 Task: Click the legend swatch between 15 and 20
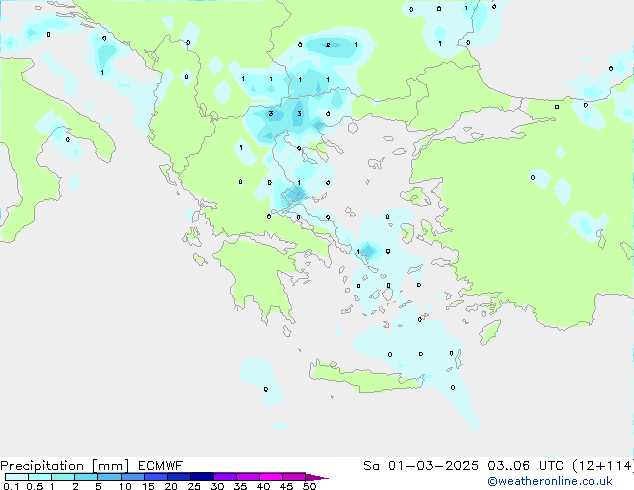pos(156,477)
